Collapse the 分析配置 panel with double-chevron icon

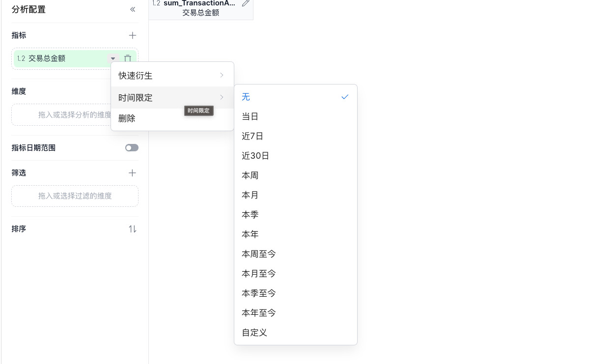pyautogui.click(x=133, y=9)
